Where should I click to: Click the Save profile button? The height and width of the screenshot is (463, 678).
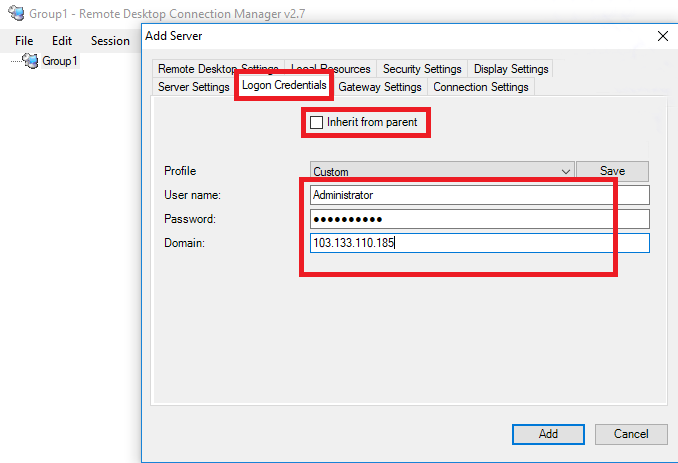(x=612, y=171)
